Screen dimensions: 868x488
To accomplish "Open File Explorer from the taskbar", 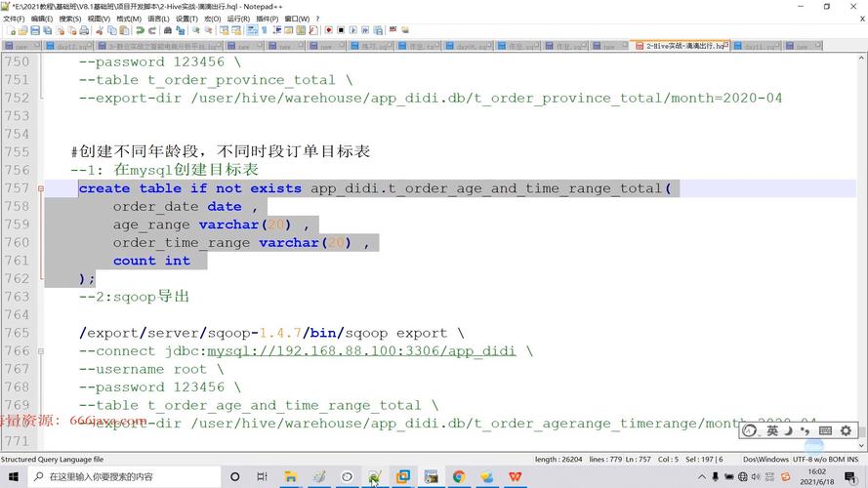I will point(291,476).
